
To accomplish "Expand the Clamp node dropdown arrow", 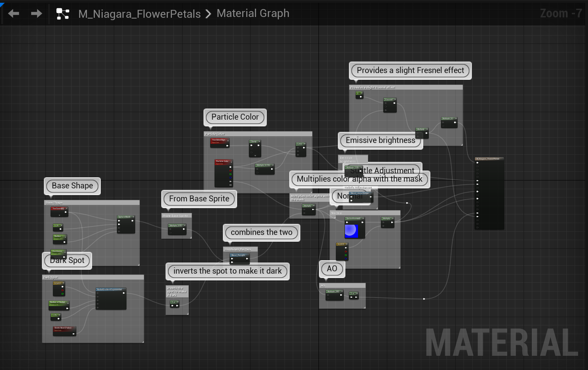I will pos(259,141).
